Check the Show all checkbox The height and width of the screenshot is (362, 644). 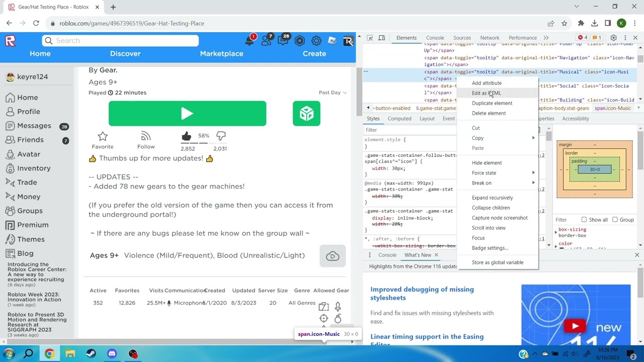pos(584,220)
